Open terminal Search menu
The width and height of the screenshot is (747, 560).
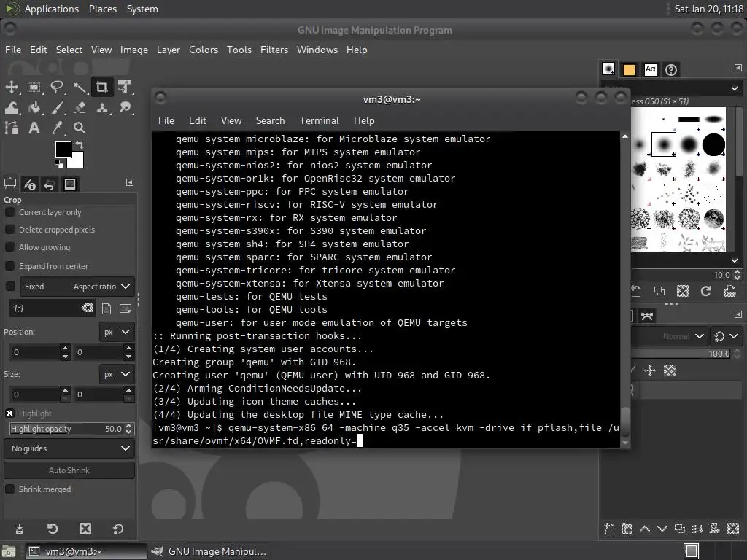point(270,120)
